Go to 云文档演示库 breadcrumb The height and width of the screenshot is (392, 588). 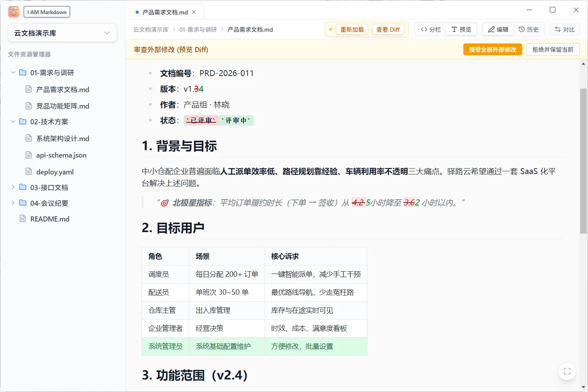[151, 29]
